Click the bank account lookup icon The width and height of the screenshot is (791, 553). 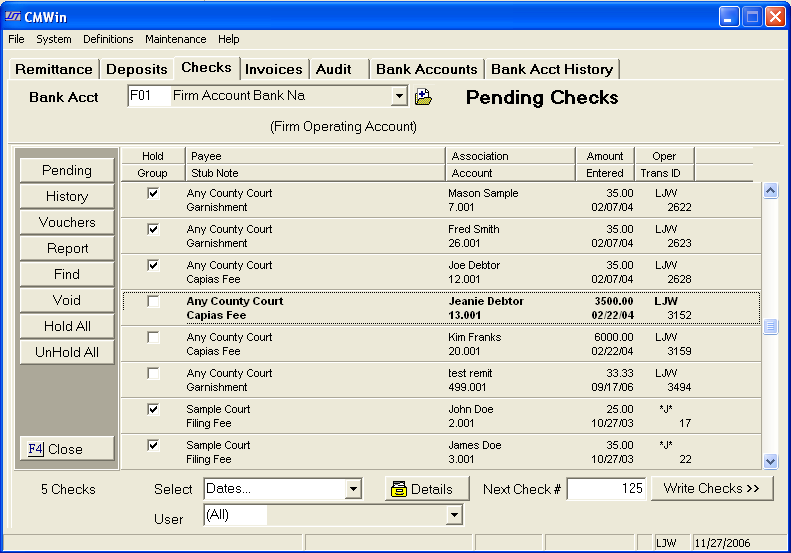pos(423,97)
